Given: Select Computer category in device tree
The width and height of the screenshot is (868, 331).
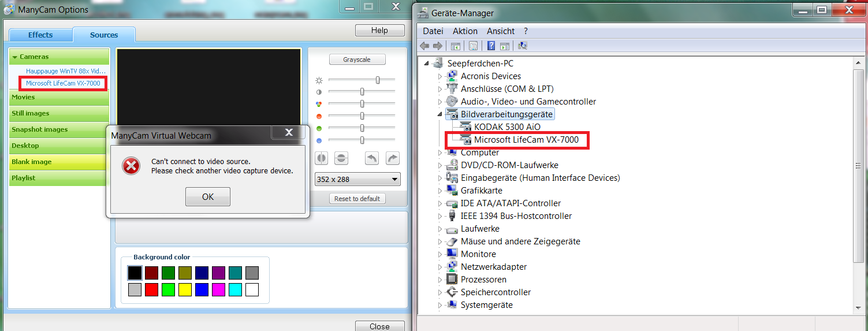Looking at the screenshot, I should (x=480, y=153).
